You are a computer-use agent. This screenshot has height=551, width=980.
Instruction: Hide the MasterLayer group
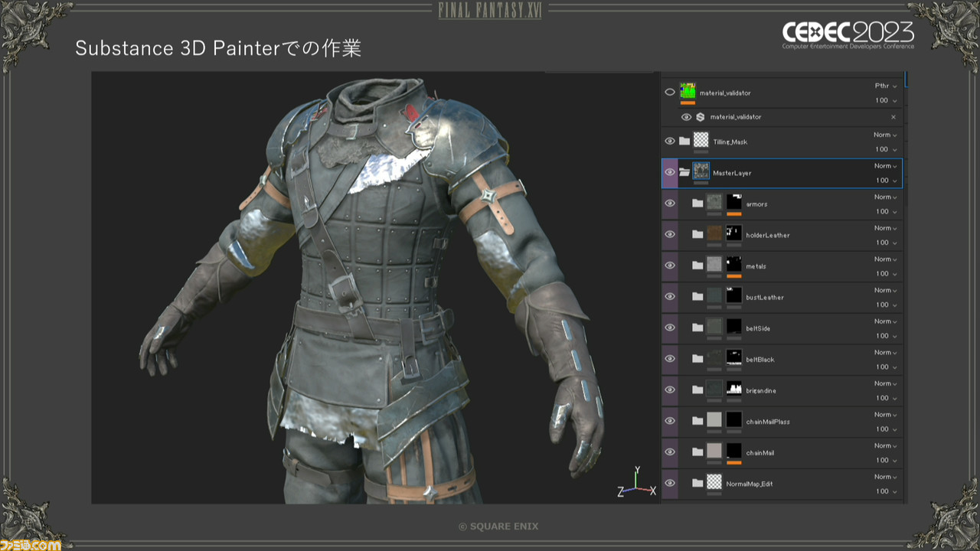click(x=670, y=172)
